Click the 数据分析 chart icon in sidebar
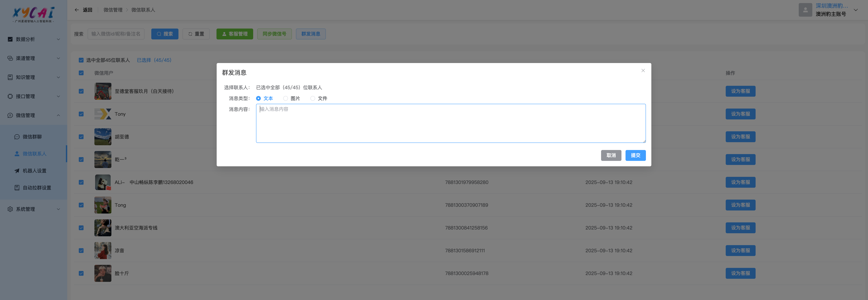Image resolution: width=868 pixels, height=300 pixels. [10, 39]
